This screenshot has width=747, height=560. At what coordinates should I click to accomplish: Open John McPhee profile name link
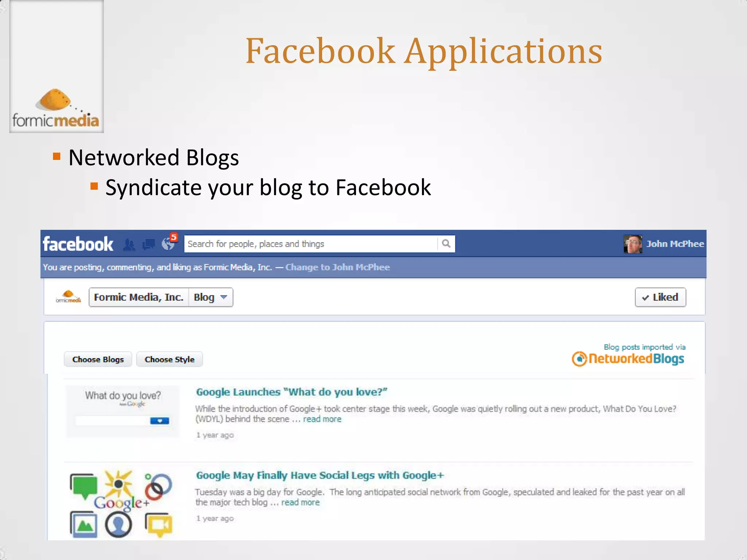pyautogui.click(x=675, y=244)
